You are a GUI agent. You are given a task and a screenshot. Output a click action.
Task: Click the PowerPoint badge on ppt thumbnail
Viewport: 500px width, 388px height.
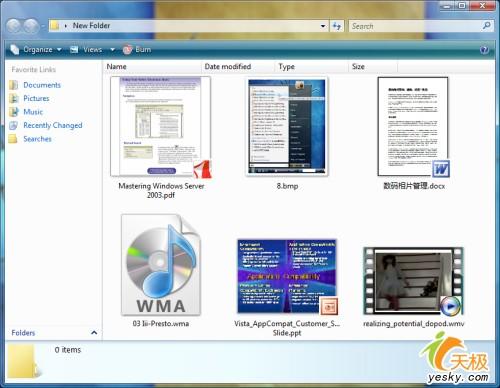329,306
